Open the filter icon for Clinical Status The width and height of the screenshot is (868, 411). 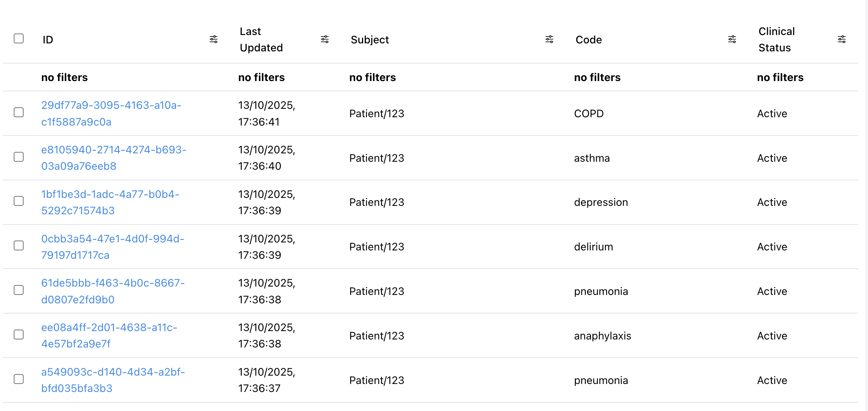[841, 39]
